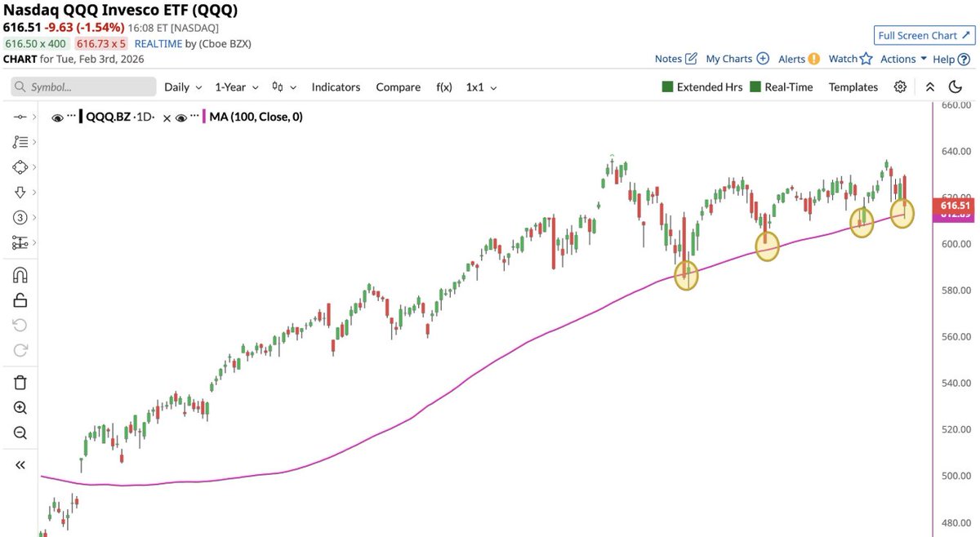Image resolution: width=980 pixels, height=537 pixels.
Task: Zoom out with the minus magnifier
Action: (20, 433)
